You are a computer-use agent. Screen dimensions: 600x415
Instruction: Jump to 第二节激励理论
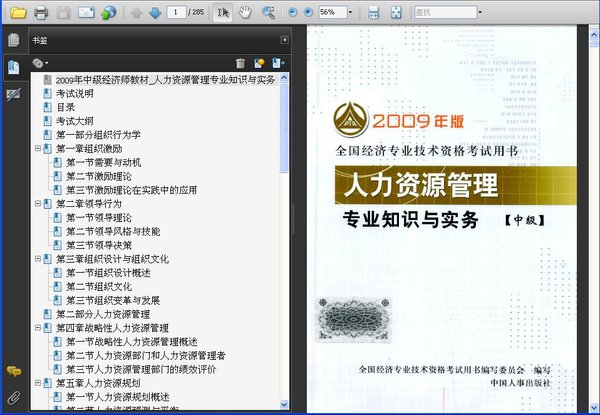pyautogui.click(x=99, y=176)
